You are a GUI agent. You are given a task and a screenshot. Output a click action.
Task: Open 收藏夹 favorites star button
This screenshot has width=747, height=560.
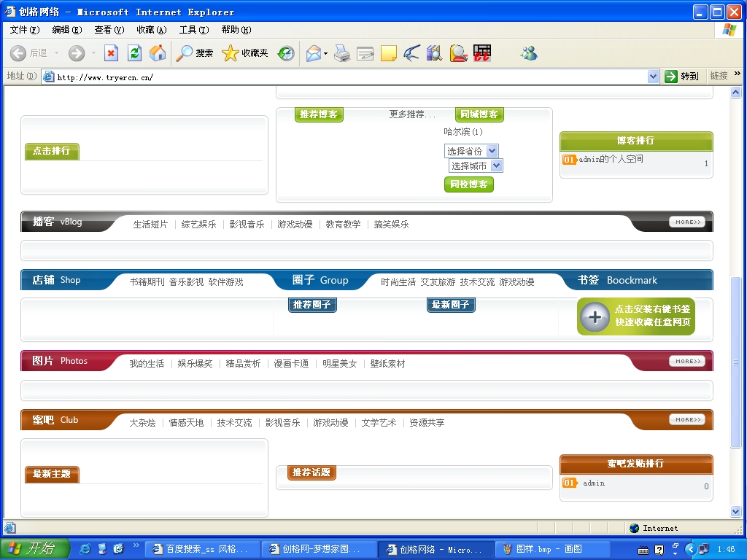point(245,52)
